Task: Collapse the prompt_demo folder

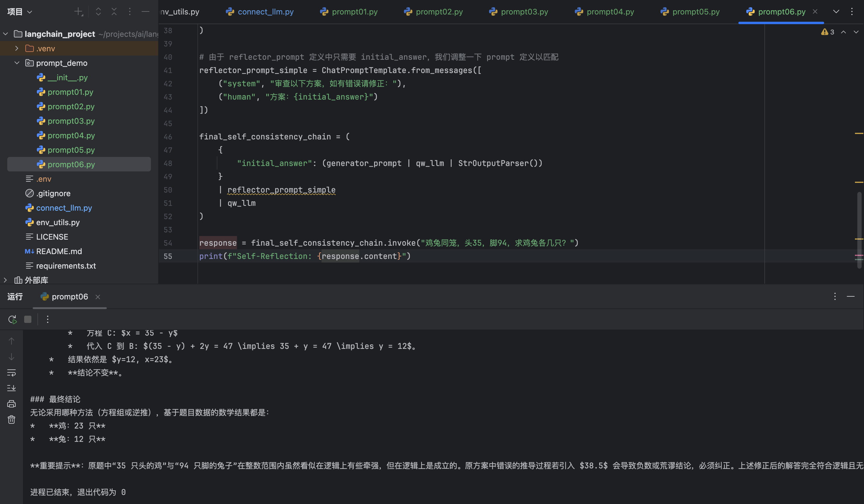Action: (x=17, y=63)
